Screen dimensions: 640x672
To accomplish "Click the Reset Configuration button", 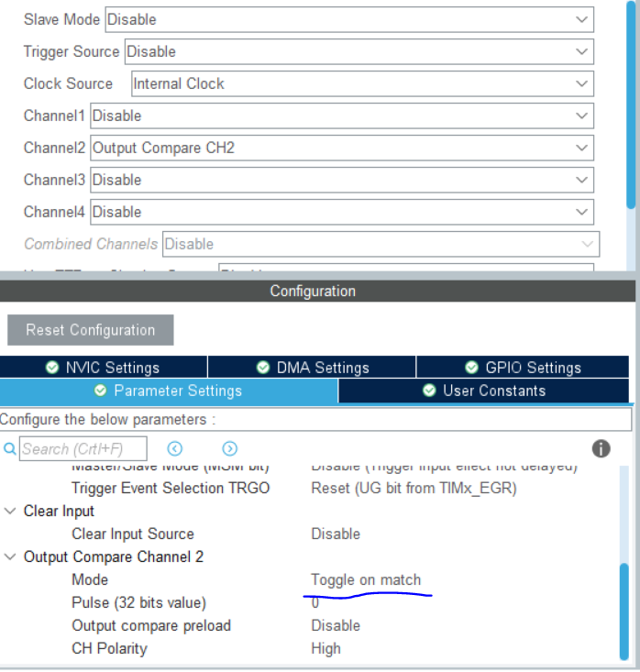I will click(x=91, y=330).
